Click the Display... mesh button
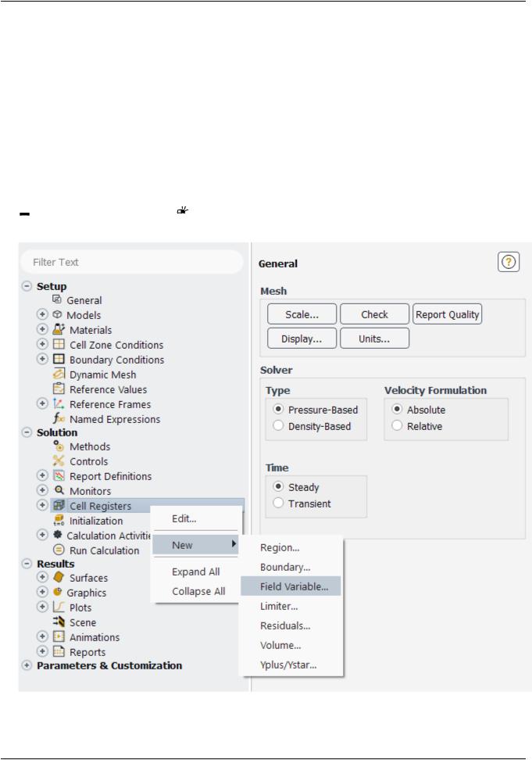This screenshot has height=760, width=532. (x=302, y=339)
